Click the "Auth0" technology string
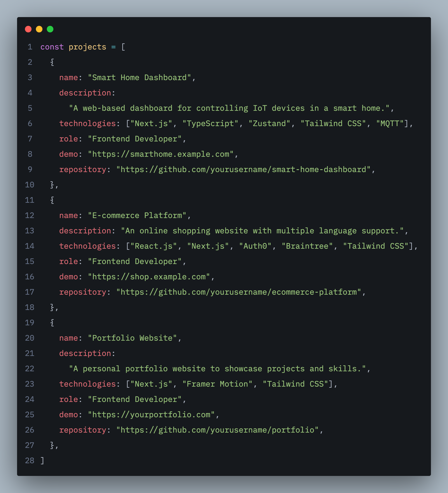Image resolution: width=448 pixels, height=493 pixels. [x=255, y=246]
